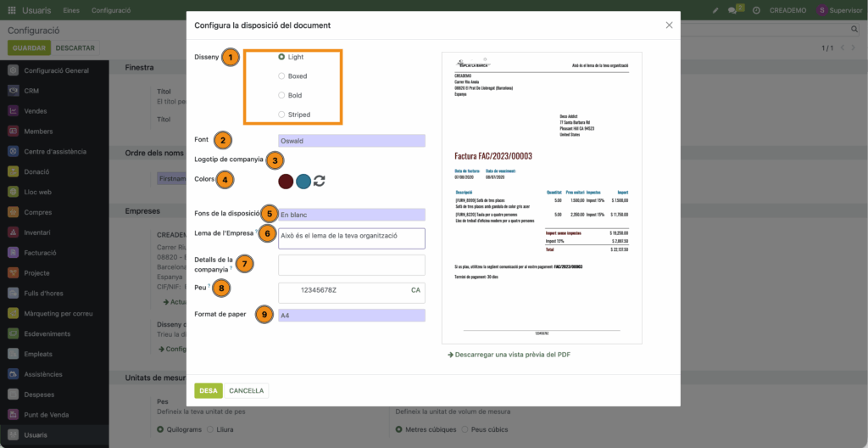Click Descarregar una vista prèvia del PDF

pyautogui.click(x=509, y=355)
